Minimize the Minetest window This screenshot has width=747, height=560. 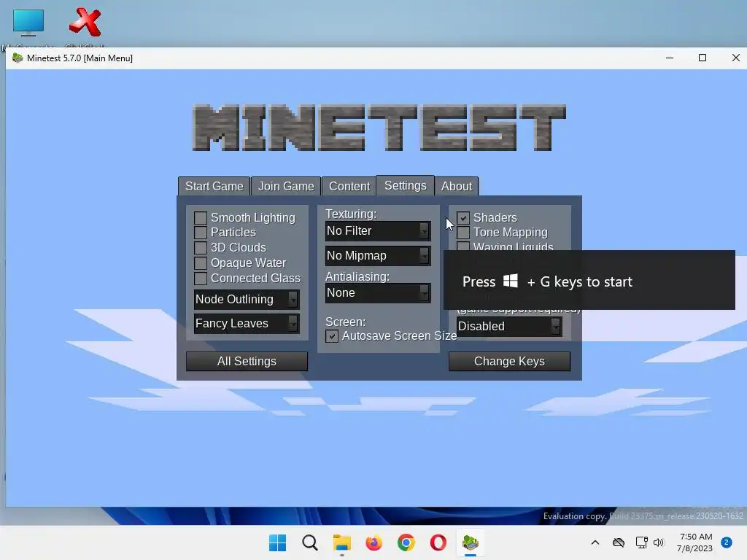pyautogui.click(x=670, y=58)
